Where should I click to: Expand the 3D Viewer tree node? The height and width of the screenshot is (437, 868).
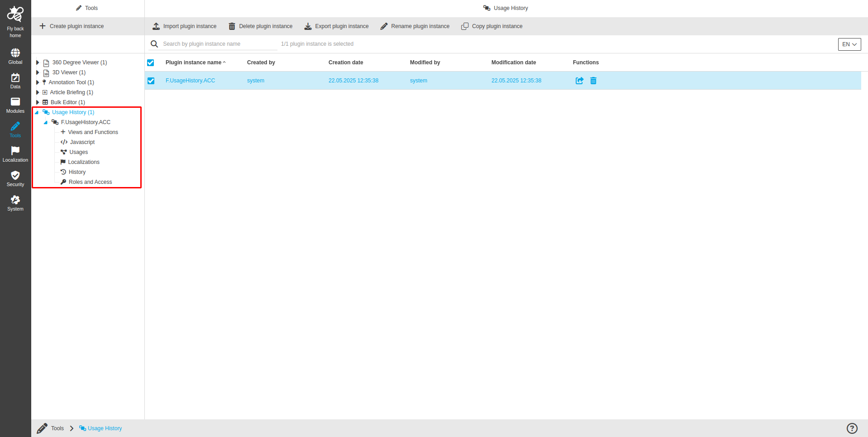click(38, 72)
